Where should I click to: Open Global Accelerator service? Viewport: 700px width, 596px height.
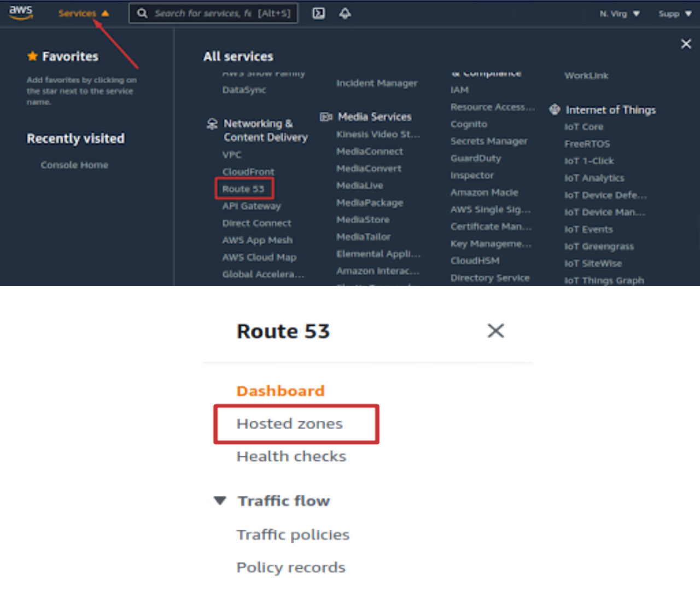[263, 274]
